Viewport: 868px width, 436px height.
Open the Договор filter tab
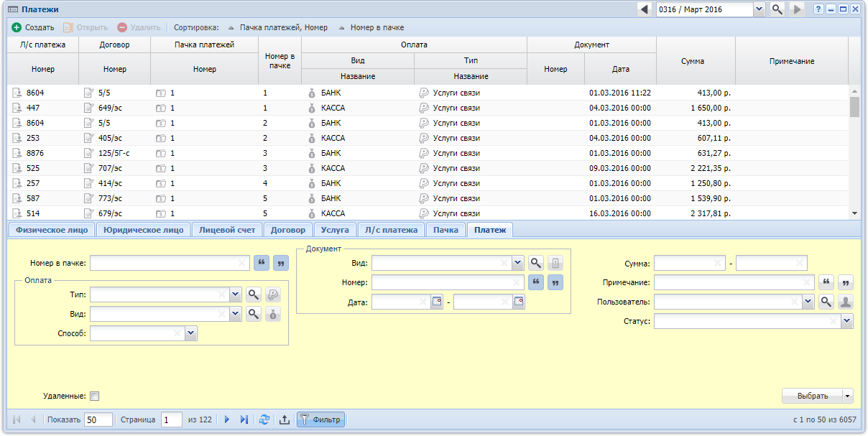(x=288, y=230)
